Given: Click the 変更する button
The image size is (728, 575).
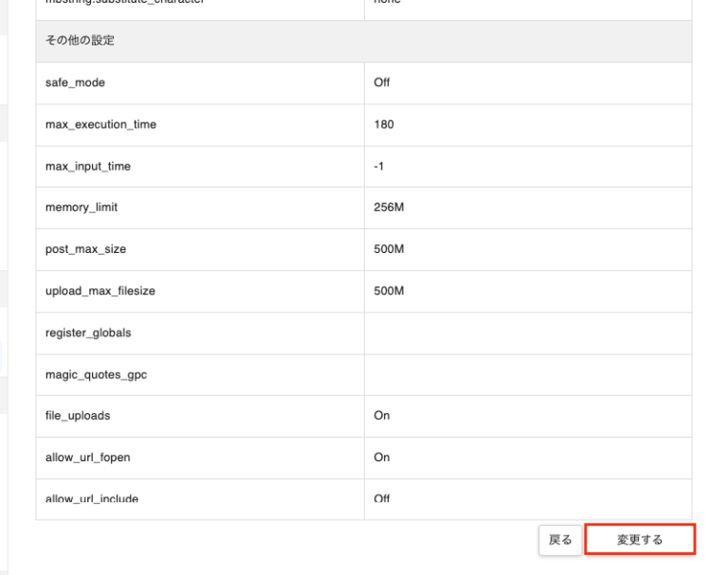Looking at the screenshot, I should pos(640,540).
